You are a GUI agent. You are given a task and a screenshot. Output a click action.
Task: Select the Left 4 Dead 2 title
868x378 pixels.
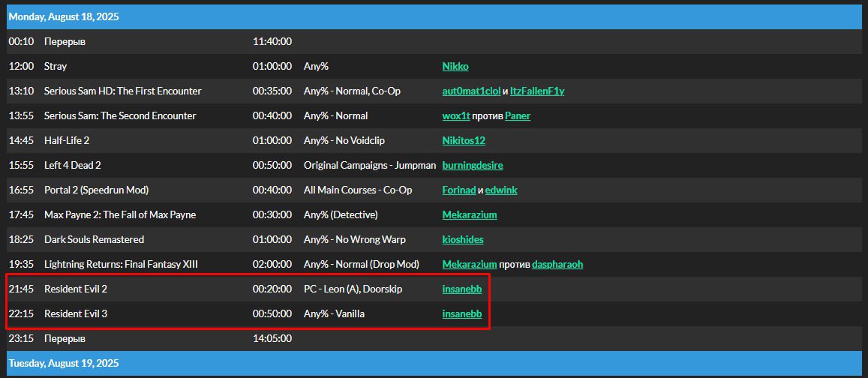click(73, 166)
